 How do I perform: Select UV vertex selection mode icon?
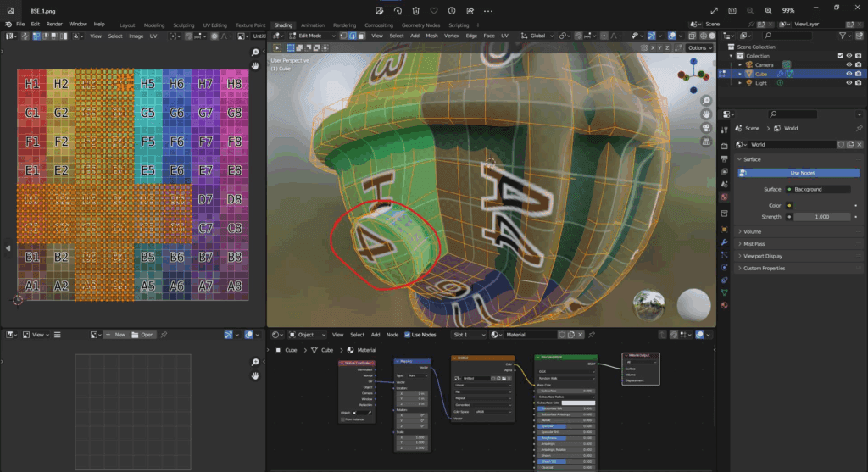[36, 36]
